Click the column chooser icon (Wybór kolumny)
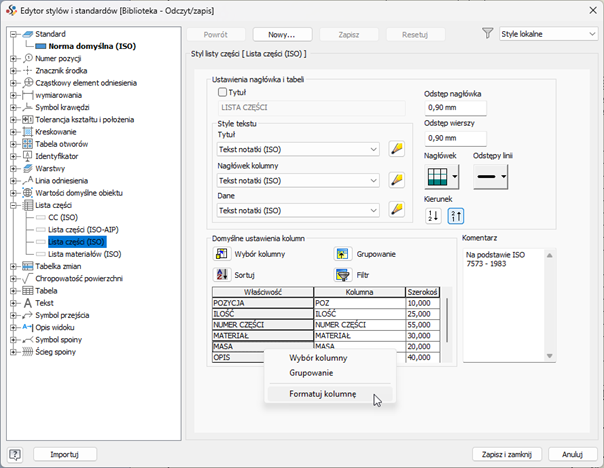 (x=223, y=254)
